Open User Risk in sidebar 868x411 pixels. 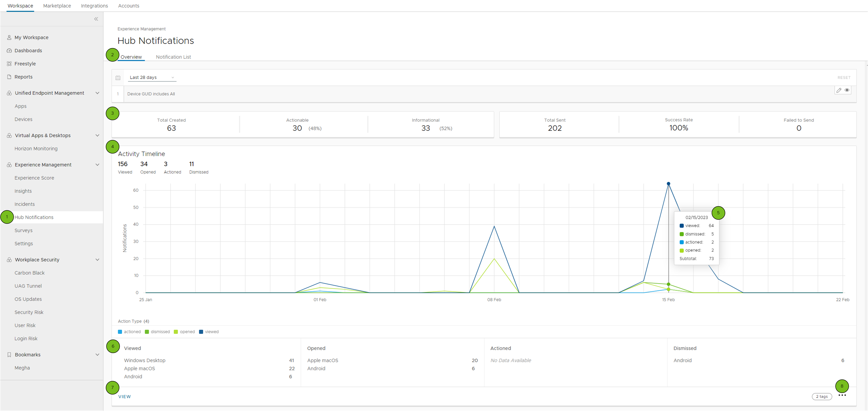coord(25,326)
